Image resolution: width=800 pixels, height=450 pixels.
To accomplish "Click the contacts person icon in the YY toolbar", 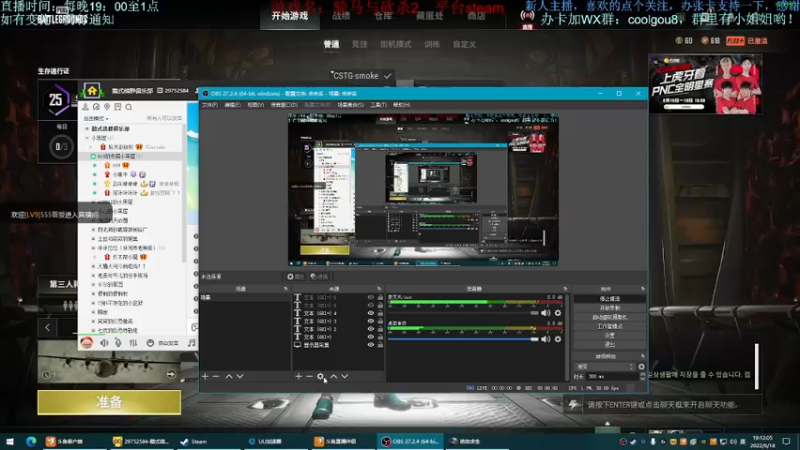I will coord(85,107).
